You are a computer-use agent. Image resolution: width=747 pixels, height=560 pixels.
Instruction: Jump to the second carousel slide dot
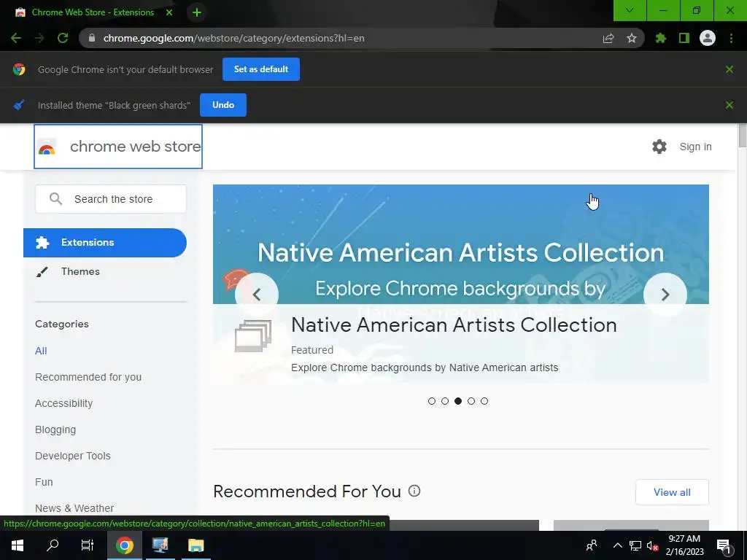click(x=445, y=401)
